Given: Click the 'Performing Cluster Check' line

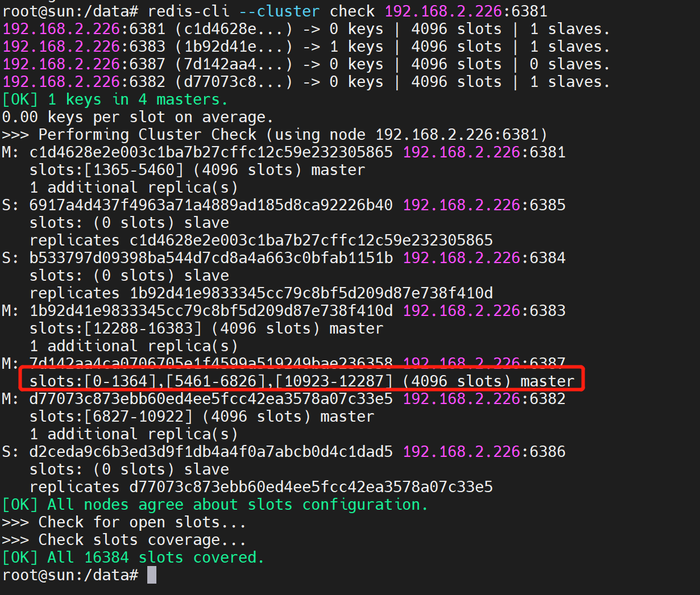Looking at the screenshot, I should 275,135.
